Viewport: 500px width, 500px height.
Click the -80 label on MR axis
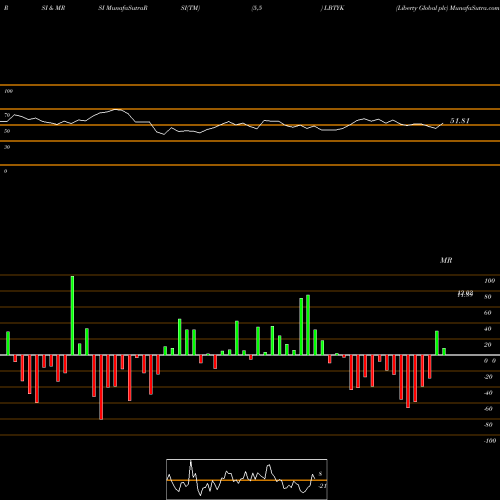(x=488, y=425)
